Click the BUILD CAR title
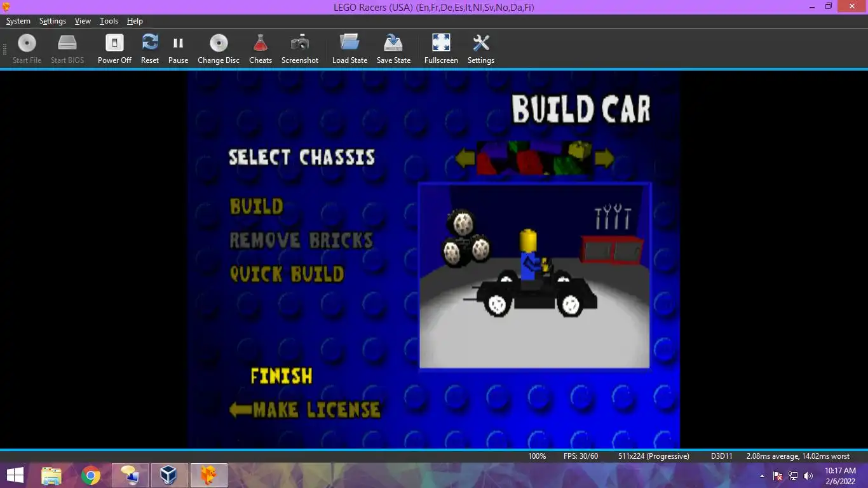The width and height of the screenshot is (868, 488). coord(581,109)
